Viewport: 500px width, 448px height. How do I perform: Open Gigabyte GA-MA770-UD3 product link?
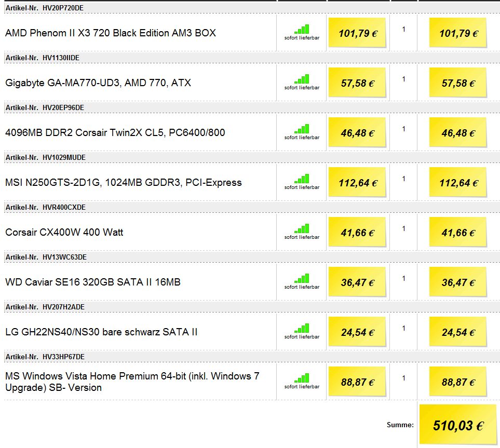coord(98,83)
